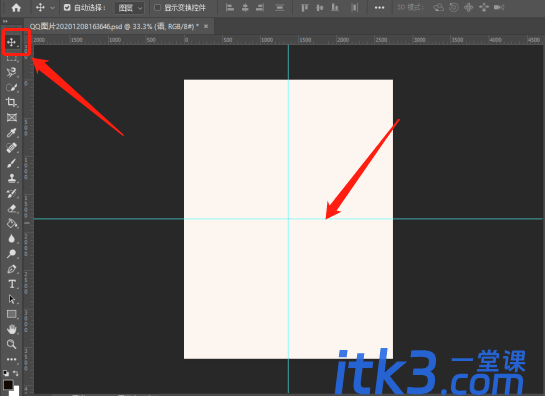The width and height of the screenshot is (546, 396).
Task: Expand the toolbox double-arrow toggle
Action: tap(5, 22)
